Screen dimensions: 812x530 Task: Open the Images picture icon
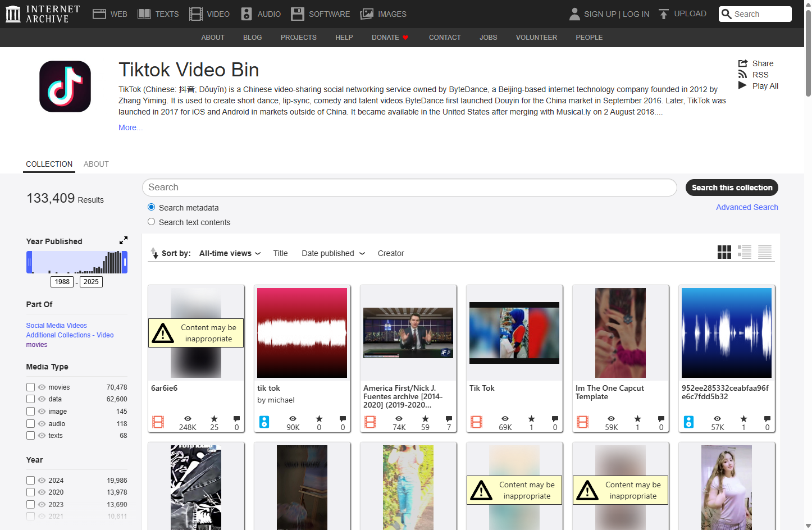[x=367, y=14]
